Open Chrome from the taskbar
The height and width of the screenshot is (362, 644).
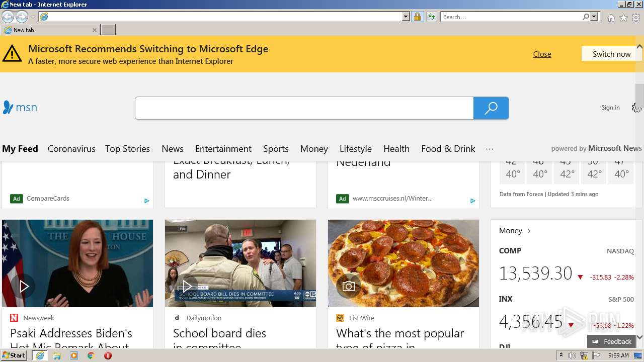(91, 355)
